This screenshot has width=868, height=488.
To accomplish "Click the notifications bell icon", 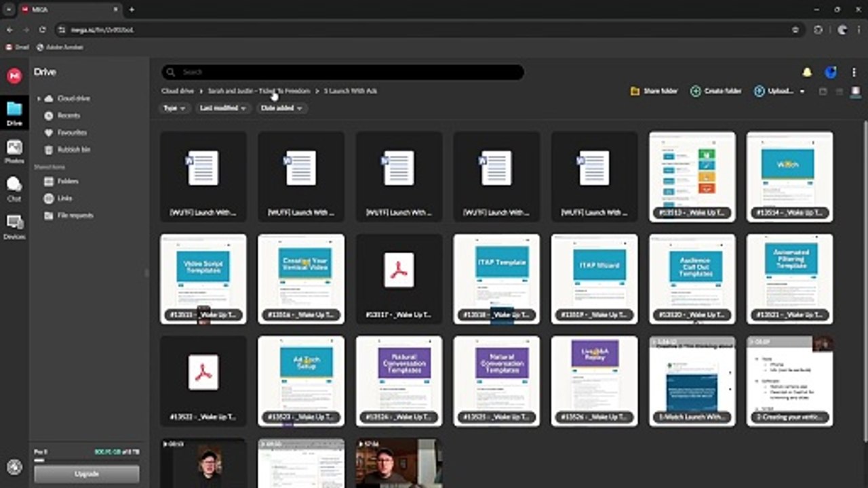I will [x=807, y=72].
